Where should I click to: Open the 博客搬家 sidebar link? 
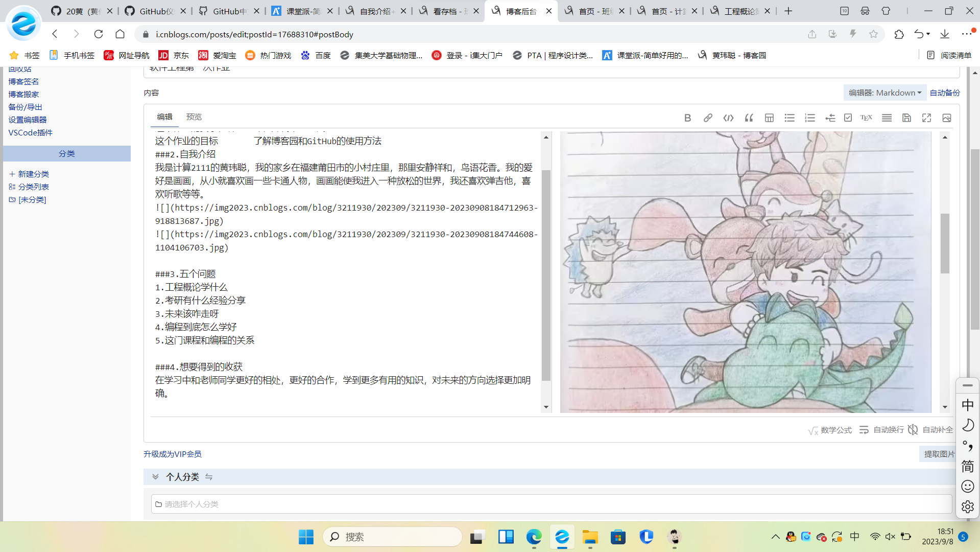(x=23, y=94)
